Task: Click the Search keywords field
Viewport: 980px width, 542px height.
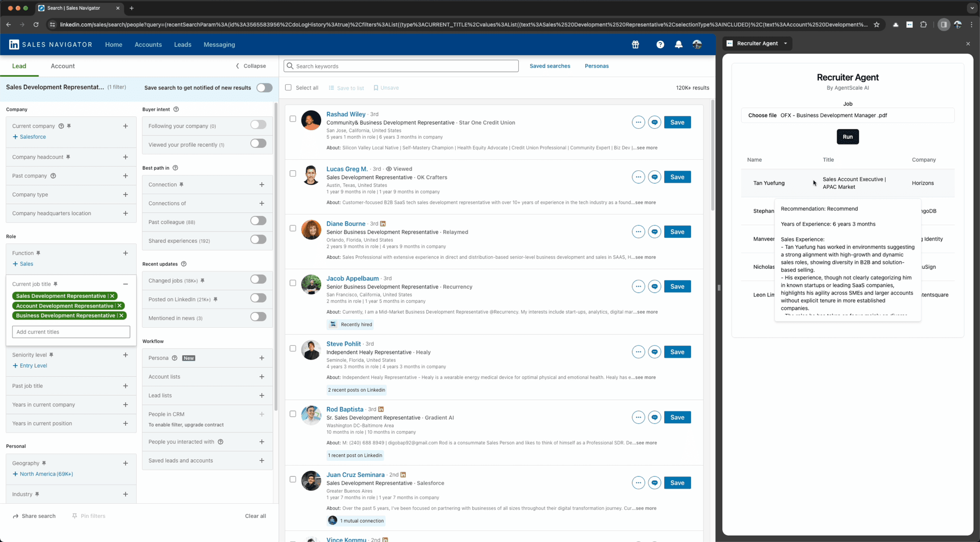Action: 401,66
